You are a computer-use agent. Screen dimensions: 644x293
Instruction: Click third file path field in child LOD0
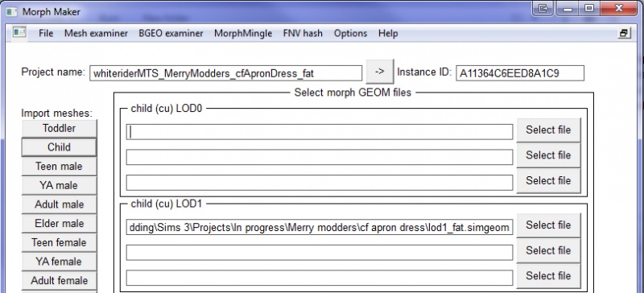click(x=320, y=183)
